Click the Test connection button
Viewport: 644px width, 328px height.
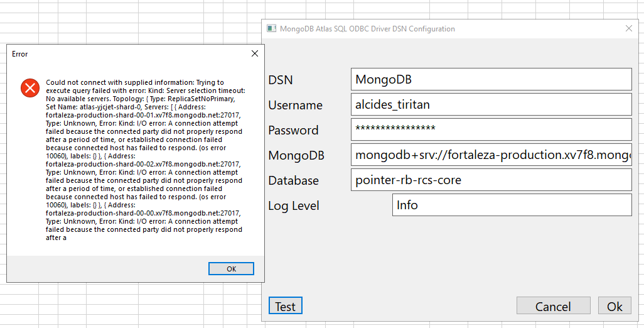pos(285,306)
